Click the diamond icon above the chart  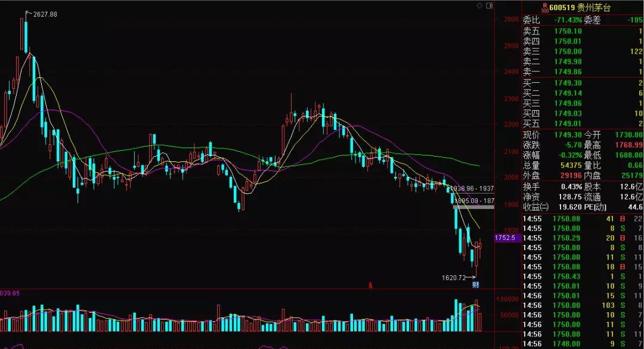pos(480,6)
